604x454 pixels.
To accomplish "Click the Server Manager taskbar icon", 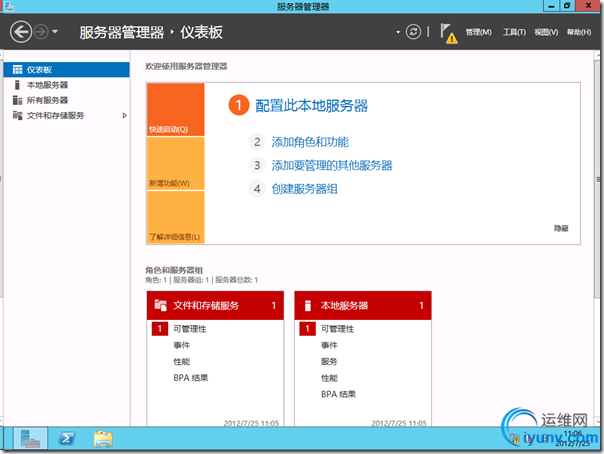I will pos(30,439).
